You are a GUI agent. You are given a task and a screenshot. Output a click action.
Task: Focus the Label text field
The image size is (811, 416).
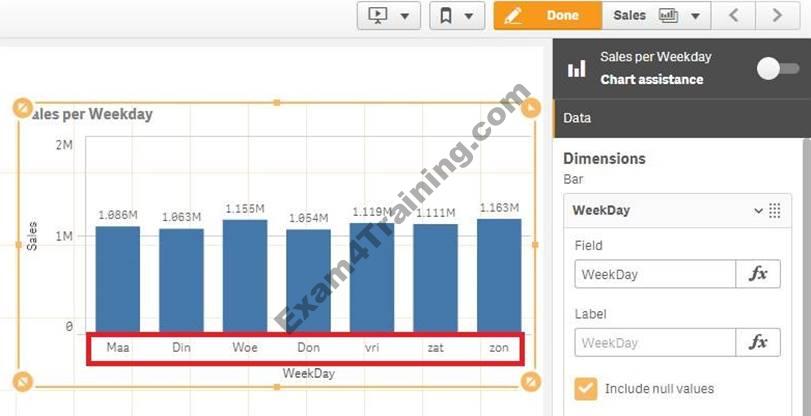click(x=654, y=343)
